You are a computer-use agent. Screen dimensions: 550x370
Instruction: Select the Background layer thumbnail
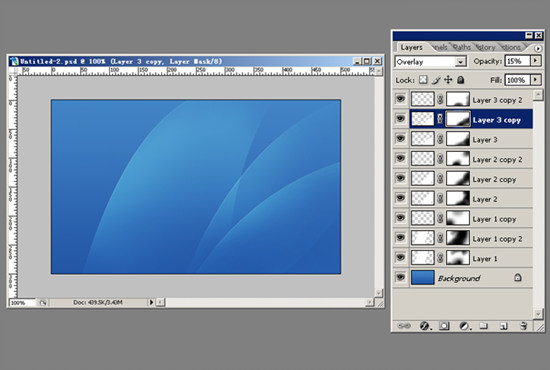pos(423,277)
